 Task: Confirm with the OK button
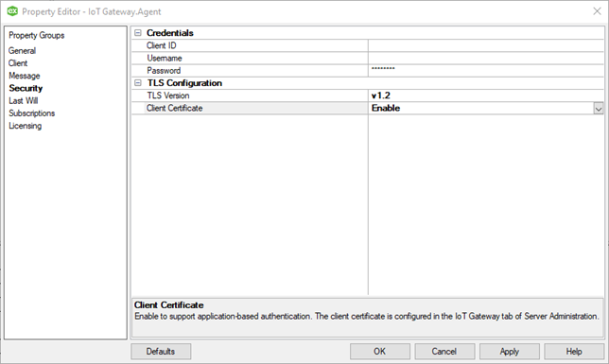click(x=380, y=352)
